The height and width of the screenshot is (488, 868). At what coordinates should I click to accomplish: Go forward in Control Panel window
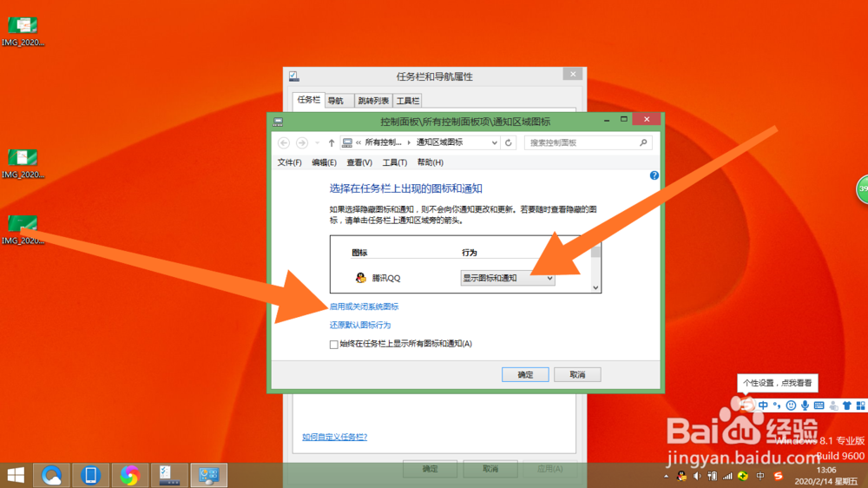(302, 143)
